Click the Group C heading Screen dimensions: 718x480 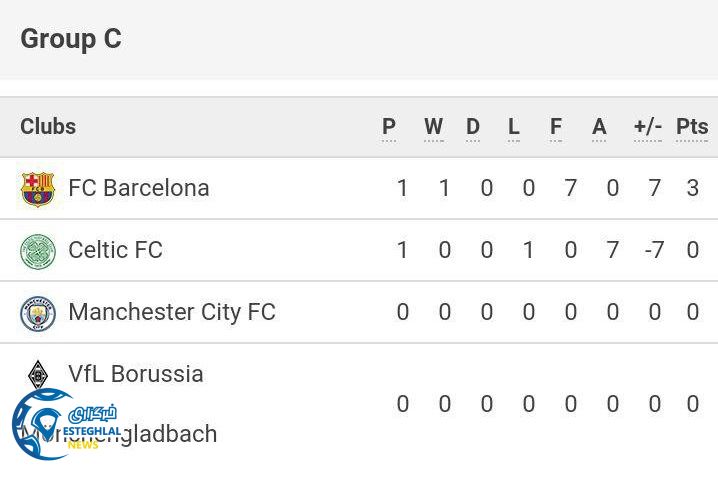[x=71, y=39]
